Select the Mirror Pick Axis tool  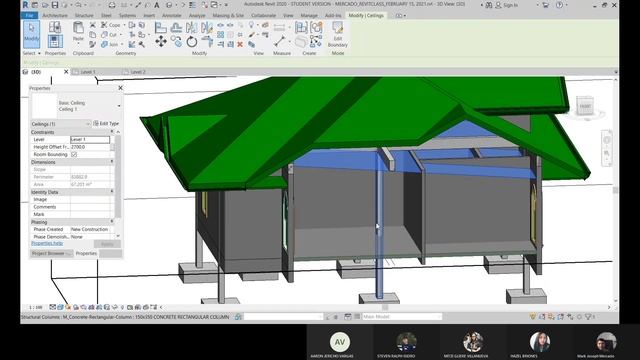[x=191, y=28]
